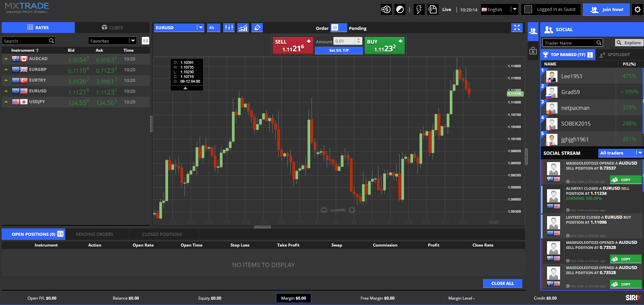Image resolution: width=644 pixels, height=305 pixels.
Task: Click the deposit dollar icon in the top bar
Action: tap(386, 9)
